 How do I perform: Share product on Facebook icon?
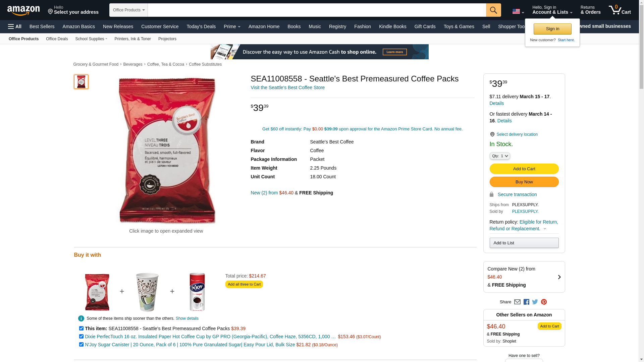point(526,302)
